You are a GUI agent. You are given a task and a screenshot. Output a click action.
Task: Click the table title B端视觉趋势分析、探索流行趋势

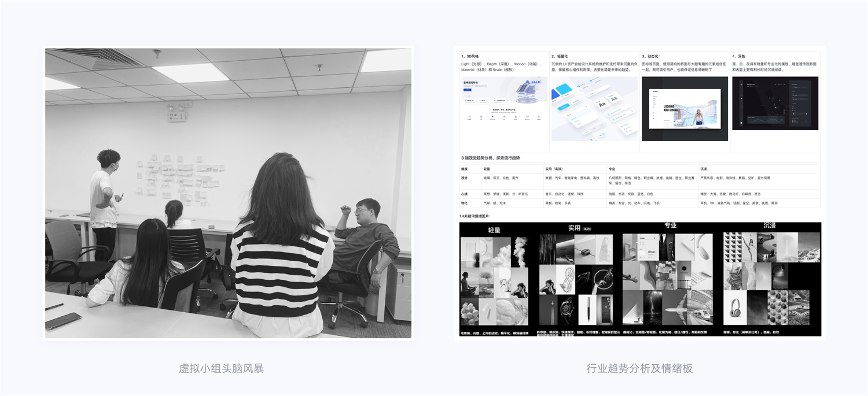pos(491,158)
